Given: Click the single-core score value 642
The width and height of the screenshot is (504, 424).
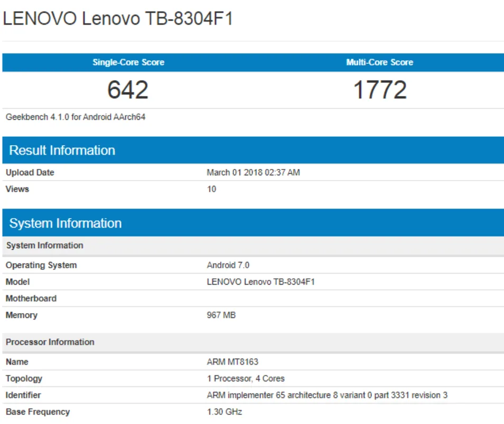Looking at the screenshot, I should 128,90.
